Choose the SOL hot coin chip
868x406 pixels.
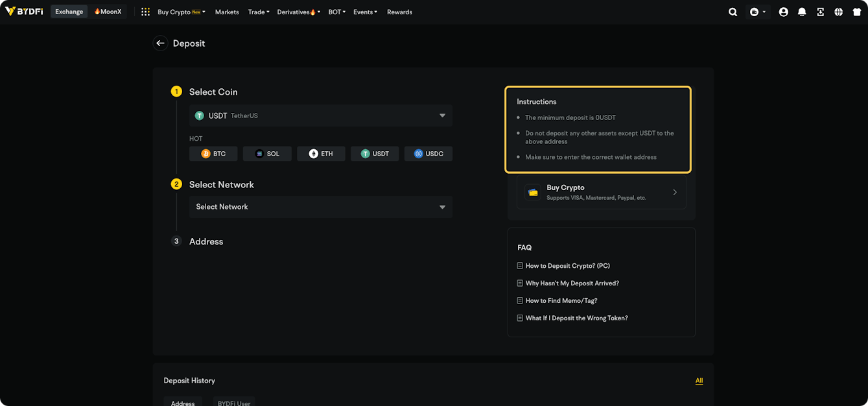[267, 154]
